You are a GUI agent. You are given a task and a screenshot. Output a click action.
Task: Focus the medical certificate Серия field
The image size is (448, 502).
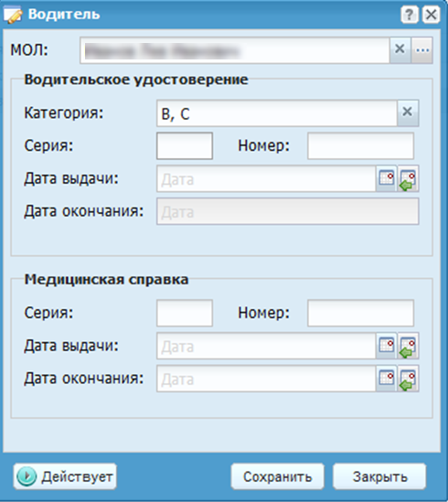(185, 313)
